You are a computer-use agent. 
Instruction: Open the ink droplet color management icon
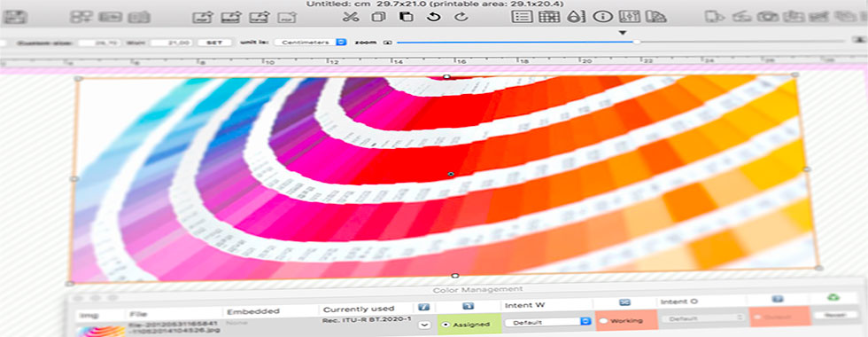coord(576,17)
